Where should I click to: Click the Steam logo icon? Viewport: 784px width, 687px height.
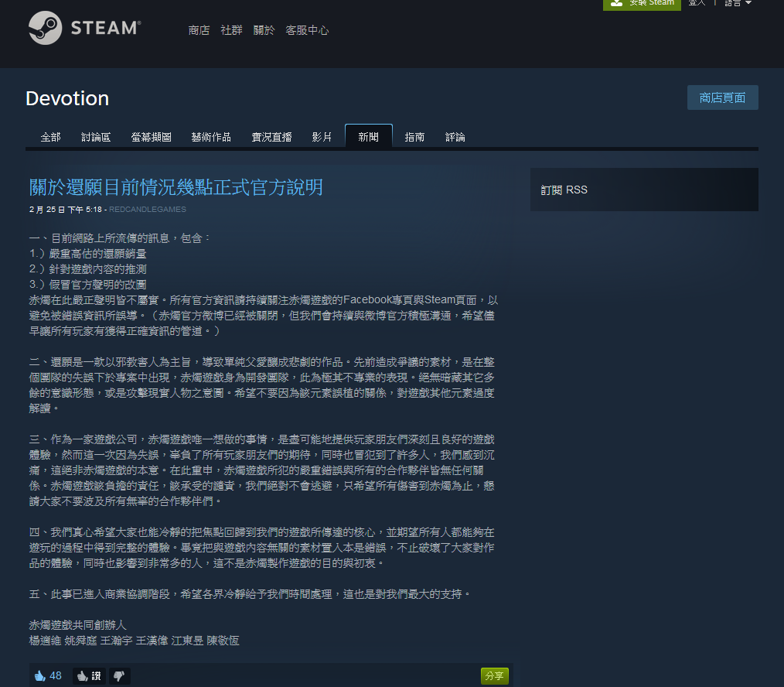tap(46, 28)
